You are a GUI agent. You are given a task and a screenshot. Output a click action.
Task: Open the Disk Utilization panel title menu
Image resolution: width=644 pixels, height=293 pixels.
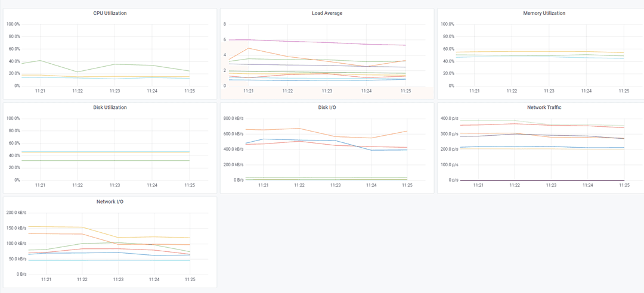click(x=110, y=108)
